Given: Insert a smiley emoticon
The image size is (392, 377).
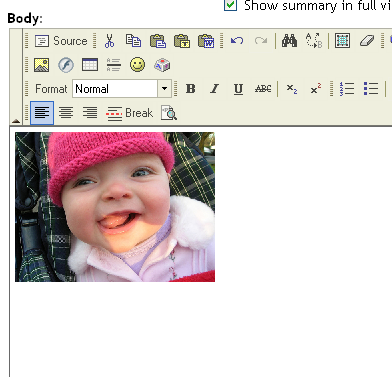Looking at the screenshot, I should (x=137, y=65).
